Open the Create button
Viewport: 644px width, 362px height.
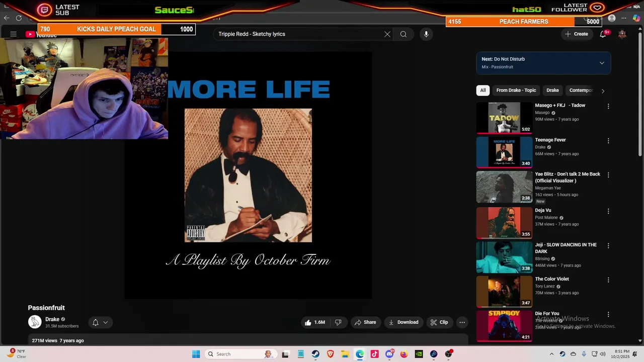[x=577, y=34]
